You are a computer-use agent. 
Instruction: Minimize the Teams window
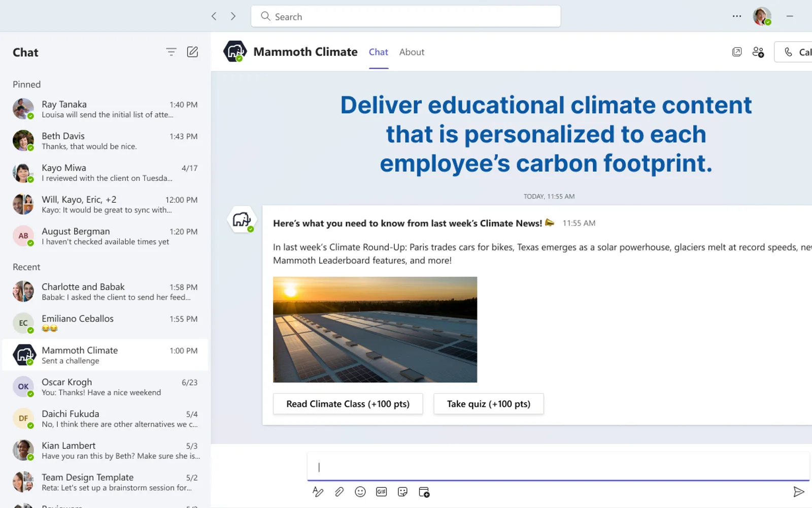(790, 16)
